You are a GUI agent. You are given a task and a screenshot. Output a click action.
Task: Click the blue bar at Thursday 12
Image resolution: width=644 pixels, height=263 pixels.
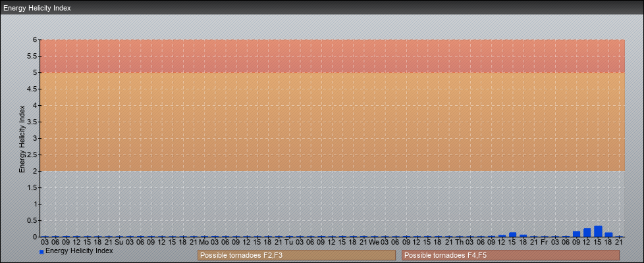pos(502,236)
